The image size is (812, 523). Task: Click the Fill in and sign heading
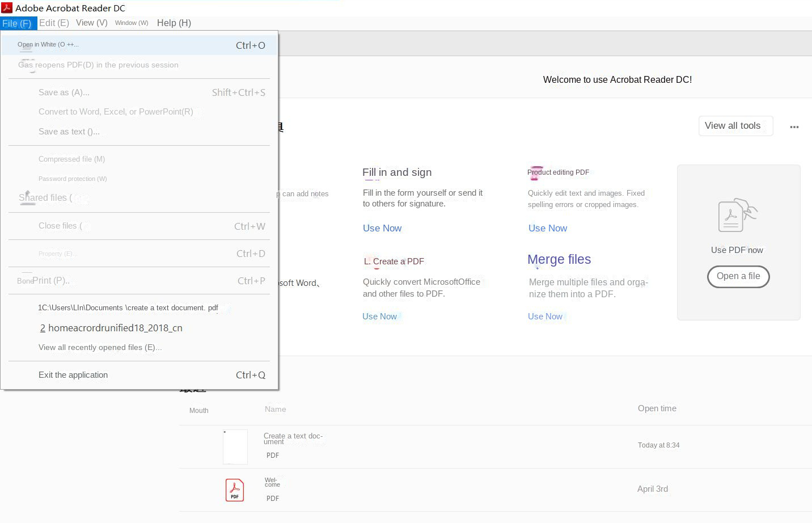397,172
